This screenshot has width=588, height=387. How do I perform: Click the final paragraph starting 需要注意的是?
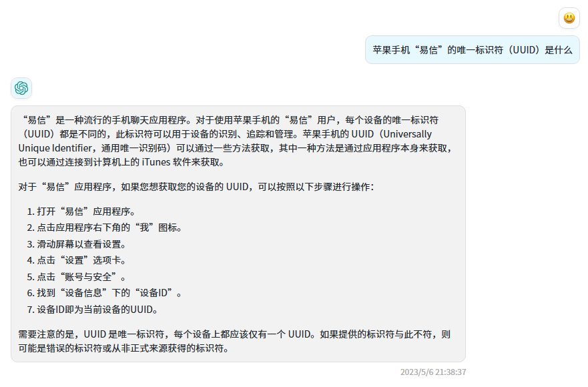tap(234, 341)
